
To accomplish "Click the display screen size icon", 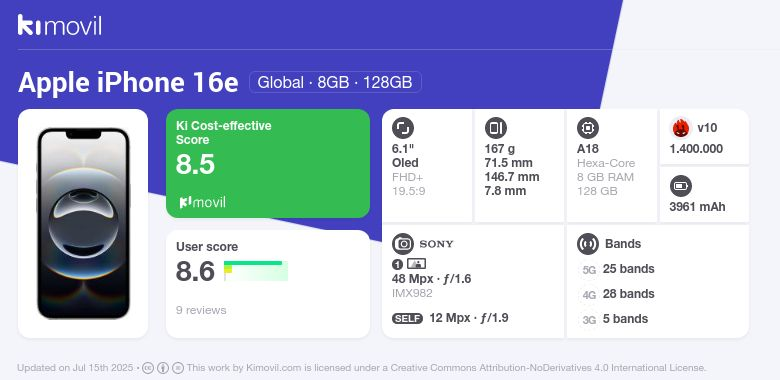I will pyautogui.click(x=403, y=128).
